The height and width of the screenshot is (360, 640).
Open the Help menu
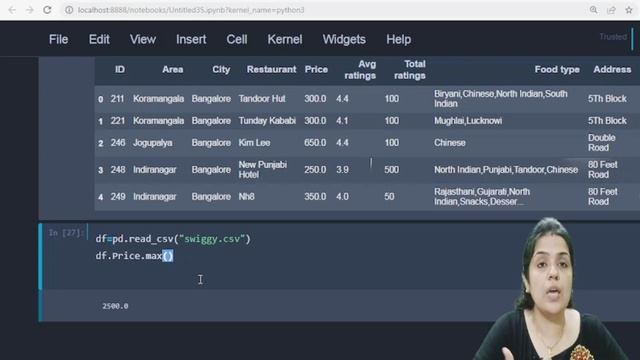398,40
